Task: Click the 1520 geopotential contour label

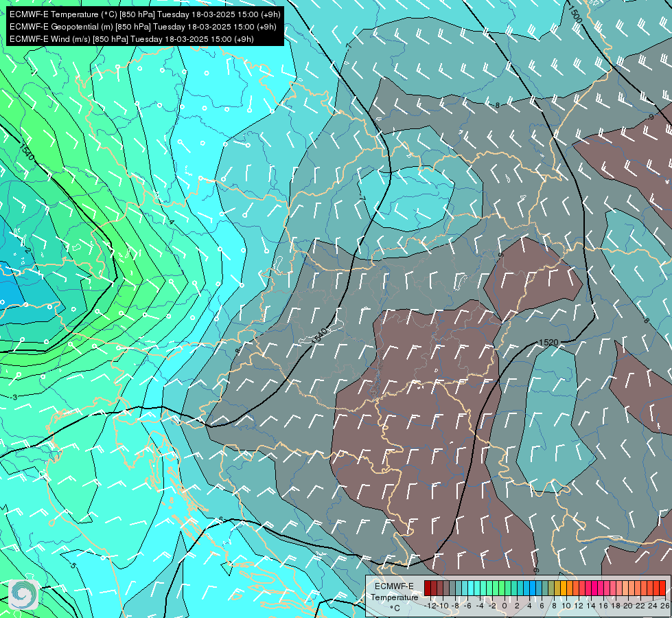Action: click(x=548, y=342)
